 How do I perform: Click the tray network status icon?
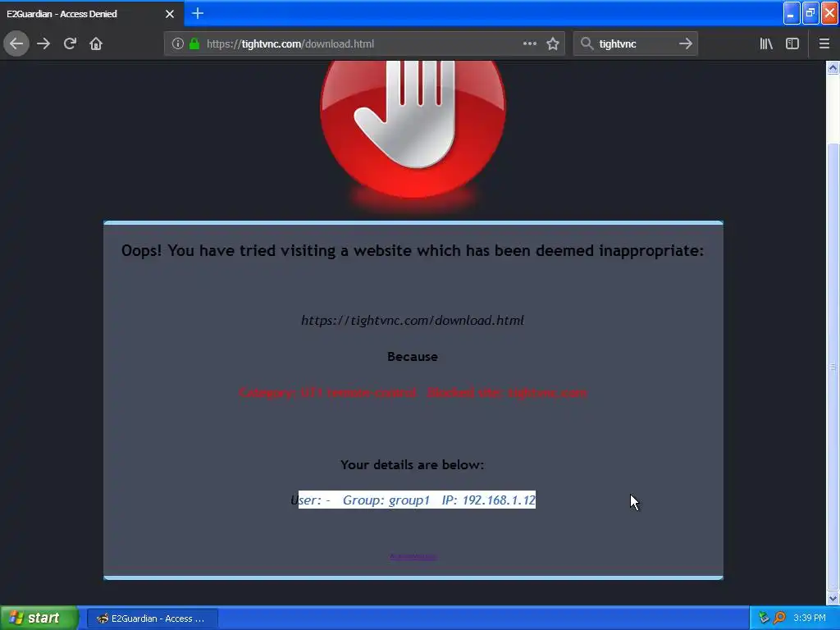coord(764,618)
